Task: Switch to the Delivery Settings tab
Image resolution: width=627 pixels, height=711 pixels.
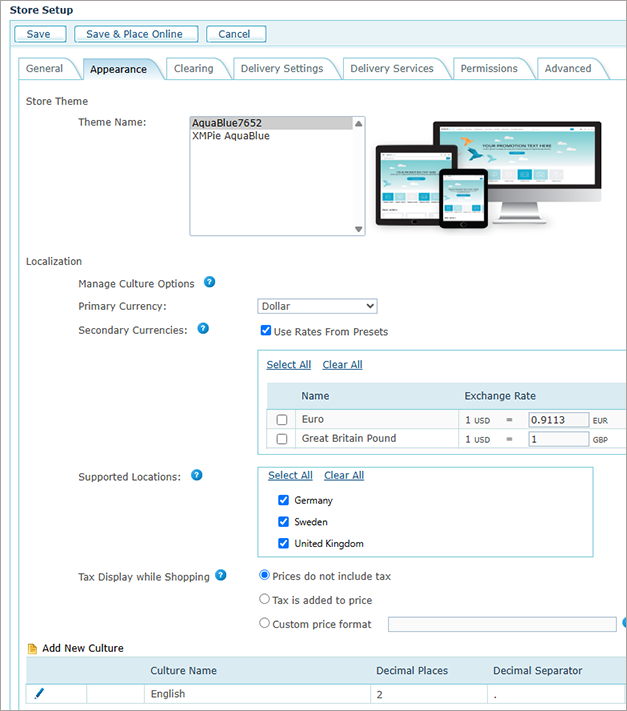Action: tap(281, 69)
